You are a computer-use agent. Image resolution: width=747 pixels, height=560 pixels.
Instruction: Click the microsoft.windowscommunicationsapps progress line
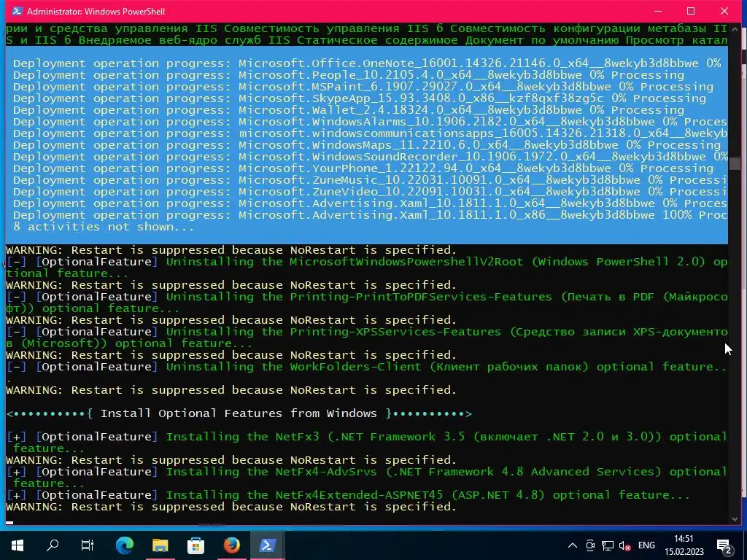coord(370,133)
